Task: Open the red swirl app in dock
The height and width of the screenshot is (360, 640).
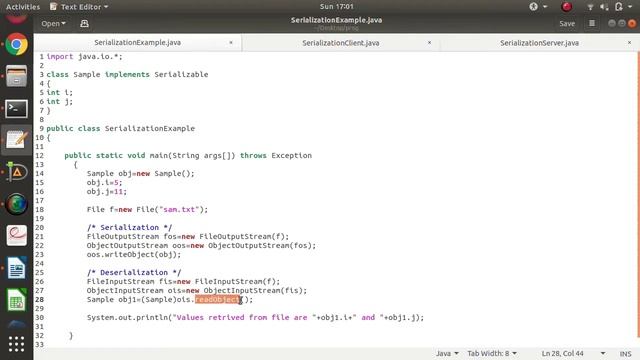Action: [16, 236]
